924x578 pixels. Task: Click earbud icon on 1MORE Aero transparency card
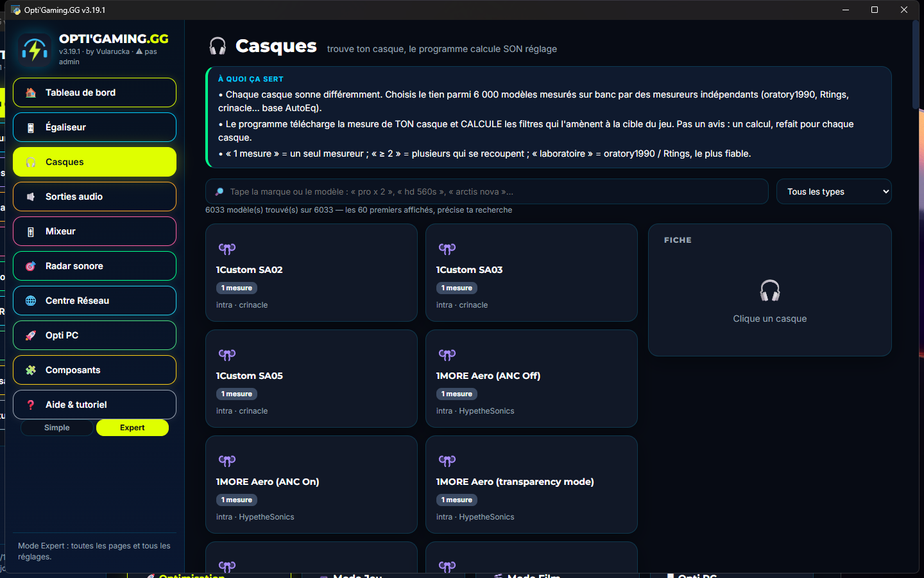pyautogui.click(x=447, y=460)
